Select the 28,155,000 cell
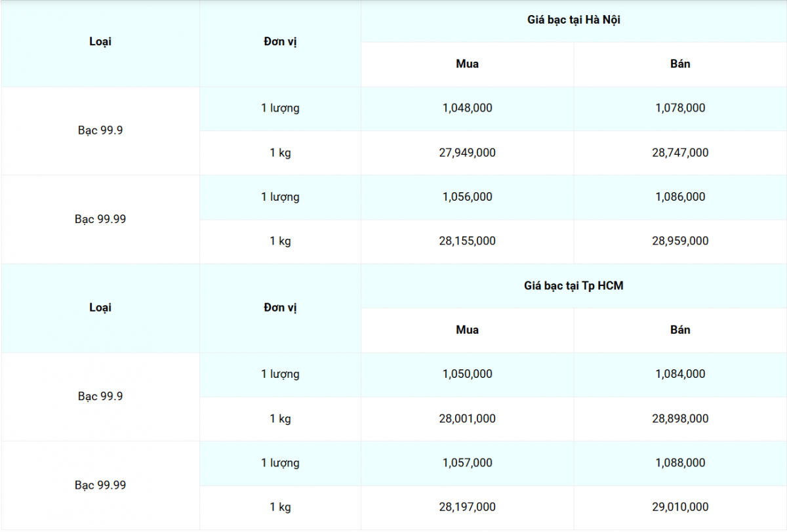Viewport: 787px width, 532px height. (467, 241)
